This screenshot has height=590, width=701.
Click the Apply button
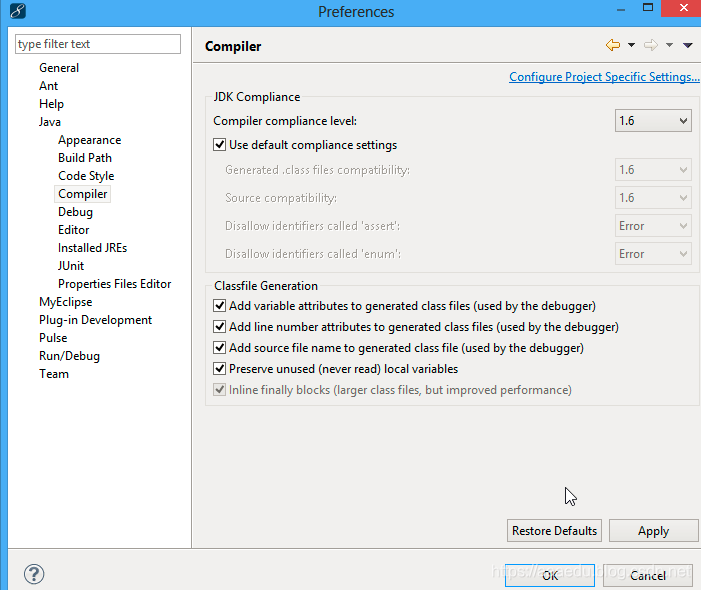(653, 531)
